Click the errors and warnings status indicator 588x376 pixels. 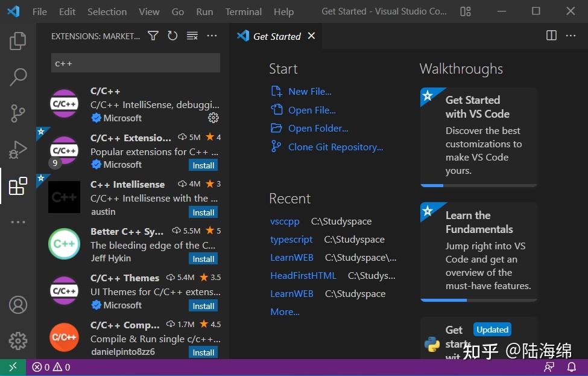pos(51,366)
